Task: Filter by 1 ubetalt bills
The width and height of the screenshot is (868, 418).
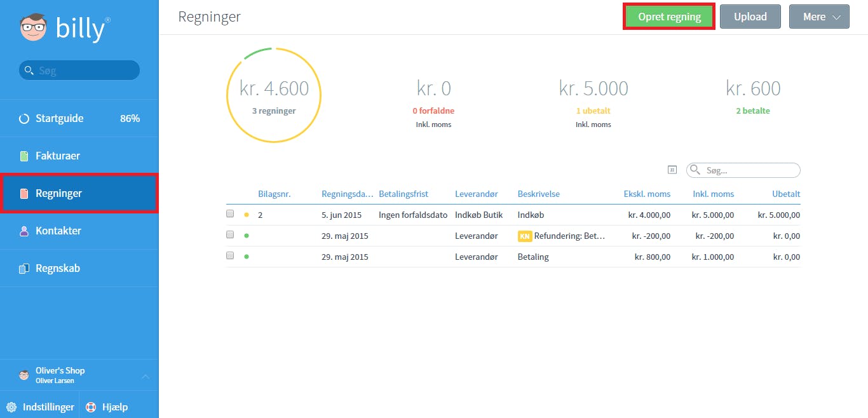Action: tap(593, 111)
